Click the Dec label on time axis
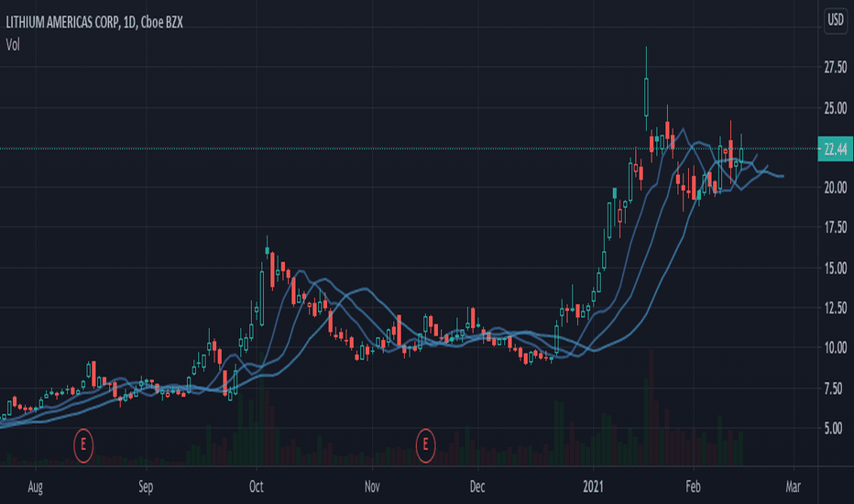Image resolution: width=854 pixels, height=504 pixels. [x=477, y=487]
